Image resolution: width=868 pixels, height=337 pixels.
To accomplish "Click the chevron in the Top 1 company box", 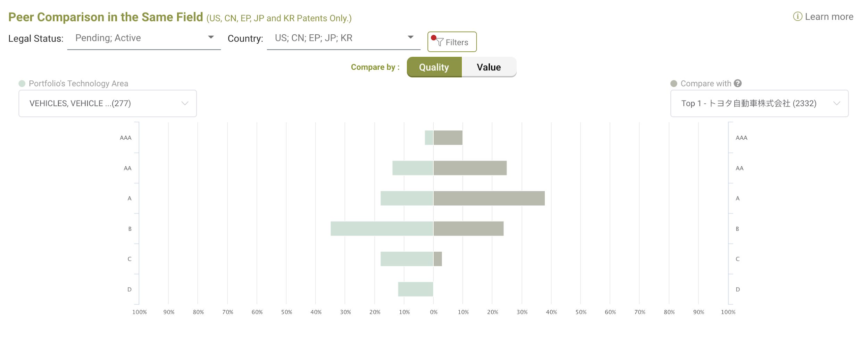I will 837,103.
